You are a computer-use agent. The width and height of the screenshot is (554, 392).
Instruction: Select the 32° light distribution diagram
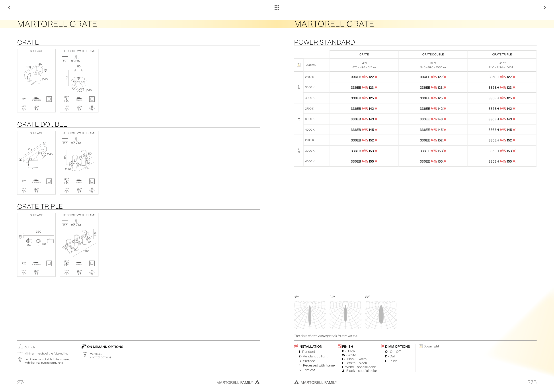coord(381,315)
